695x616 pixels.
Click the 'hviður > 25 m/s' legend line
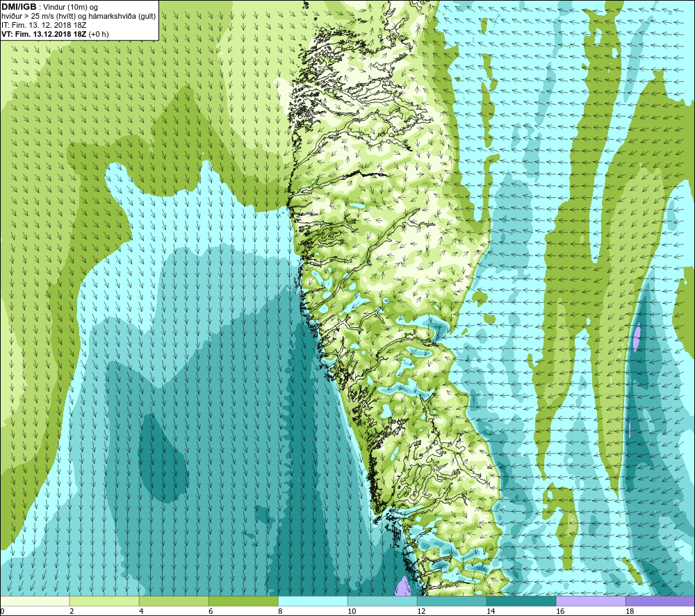coord(79,17)
